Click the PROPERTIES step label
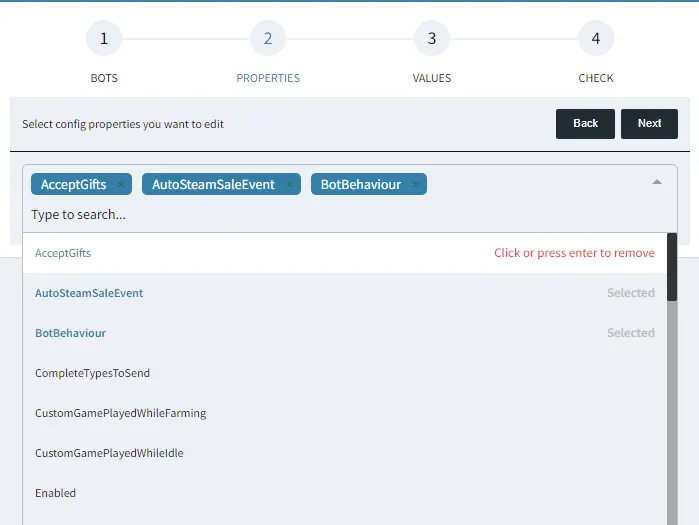This screenshot has height=525, width=699. point(268,78)
